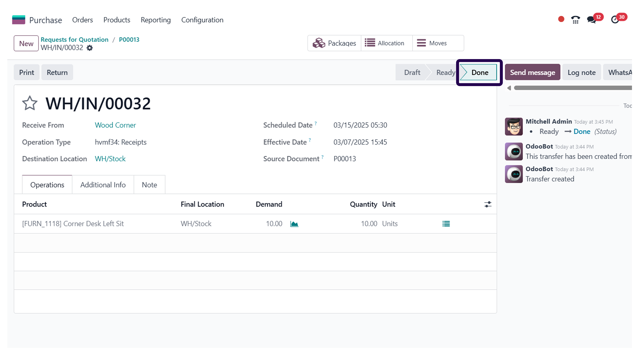This screenshot has width=640, height=364.
Task: Open the conversations messages icon
Action: (x=592, y=20)
